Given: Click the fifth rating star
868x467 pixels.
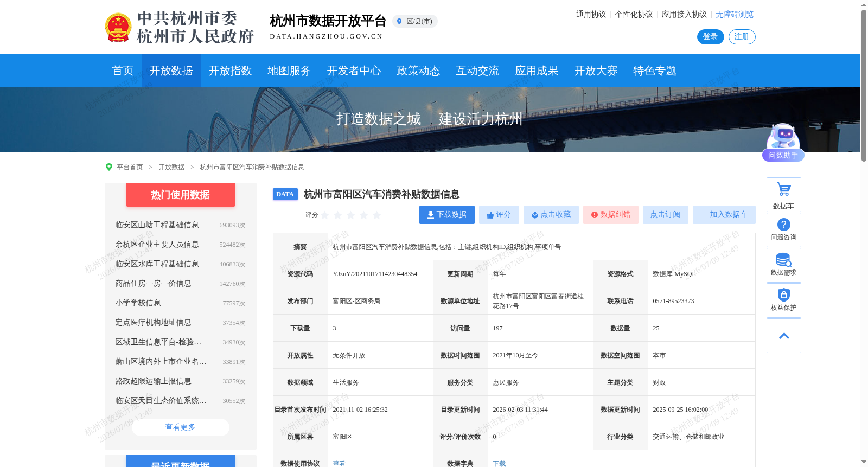Looking at the screenshot, I should click(x=377, y=215).
